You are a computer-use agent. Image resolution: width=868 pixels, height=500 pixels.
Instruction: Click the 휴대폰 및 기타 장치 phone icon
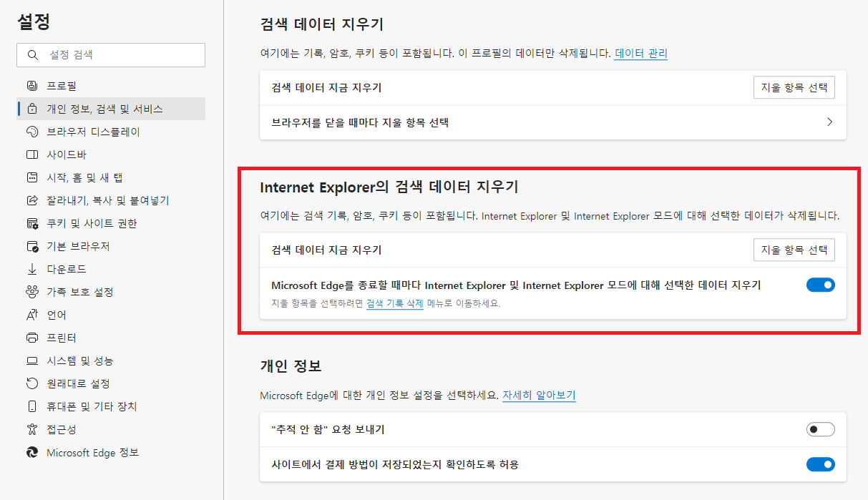[x=31, y=406]
